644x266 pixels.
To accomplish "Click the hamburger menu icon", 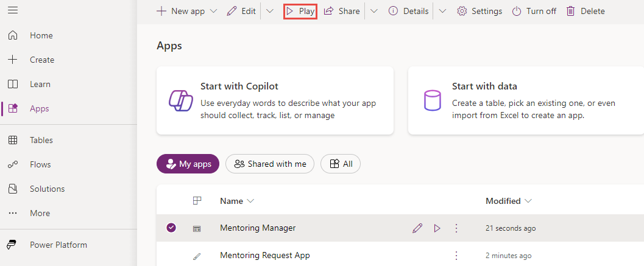I will pos(13,11).
